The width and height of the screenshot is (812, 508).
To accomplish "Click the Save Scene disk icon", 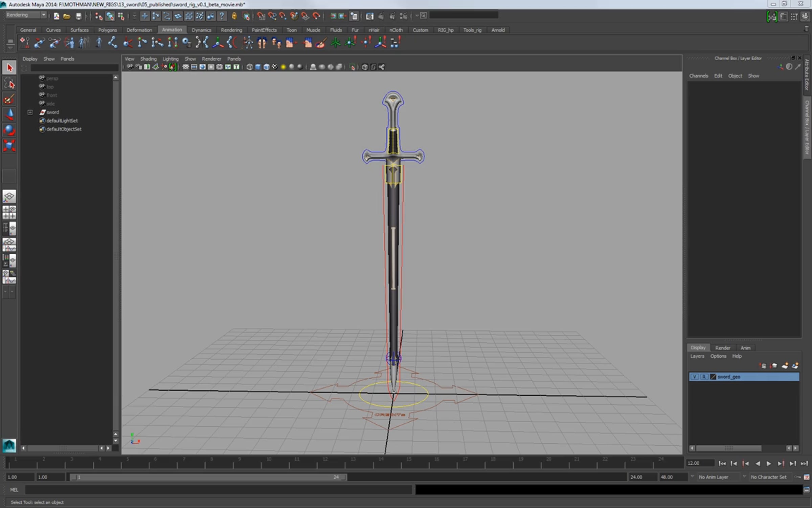I will click(78, 16).
